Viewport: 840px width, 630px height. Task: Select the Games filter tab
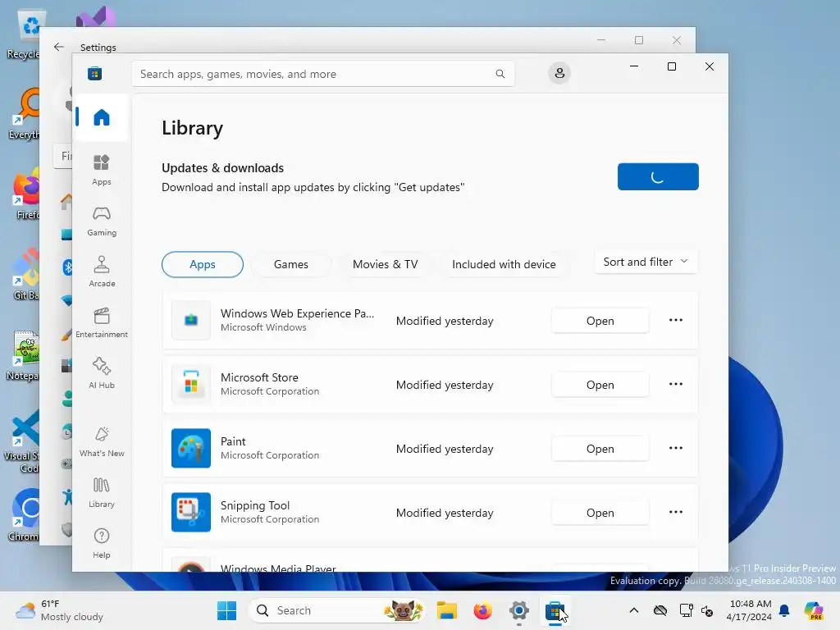(291, 264)
